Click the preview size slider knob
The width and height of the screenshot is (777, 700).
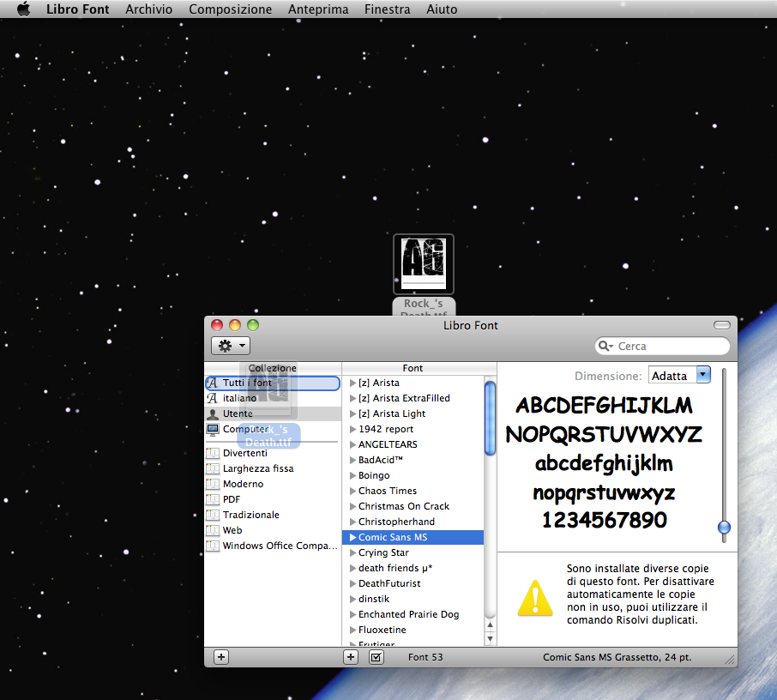pyautogui.click(x=724, y=527)
